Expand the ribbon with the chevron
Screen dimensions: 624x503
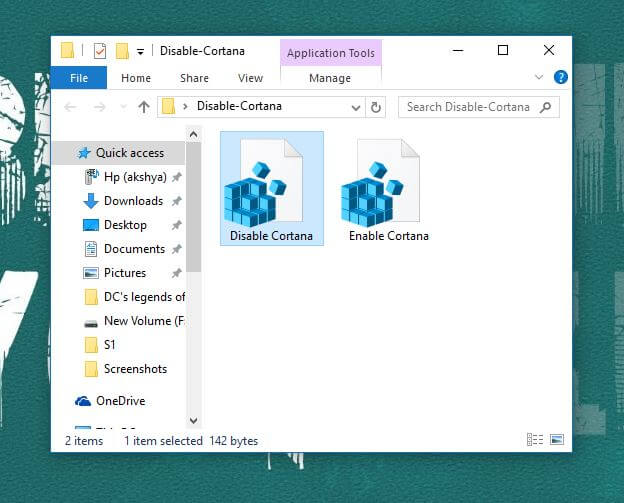click(539, 77)
